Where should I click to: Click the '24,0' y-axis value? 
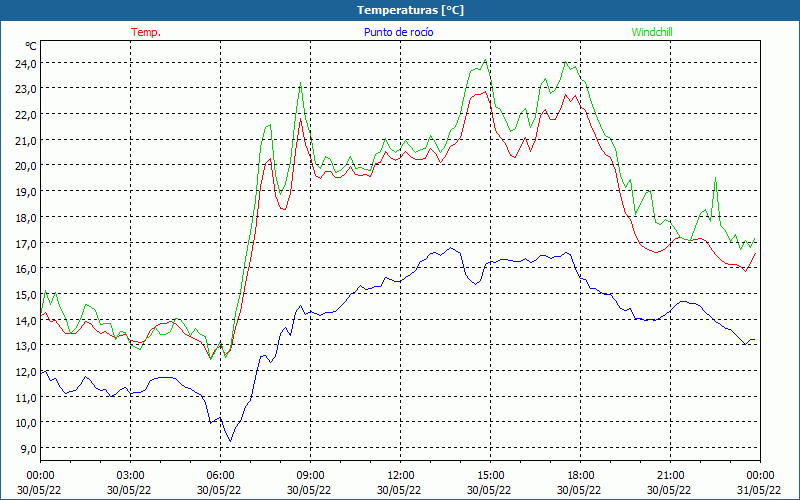26,63
